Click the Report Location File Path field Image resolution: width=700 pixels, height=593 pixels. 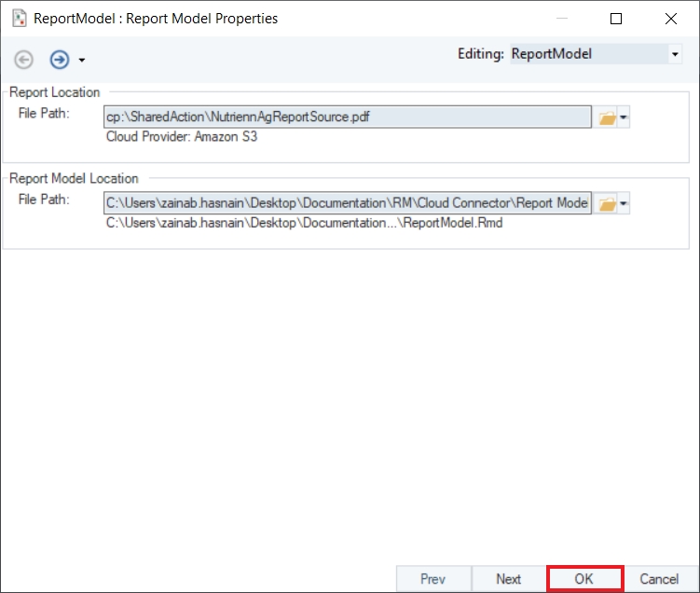347,117
